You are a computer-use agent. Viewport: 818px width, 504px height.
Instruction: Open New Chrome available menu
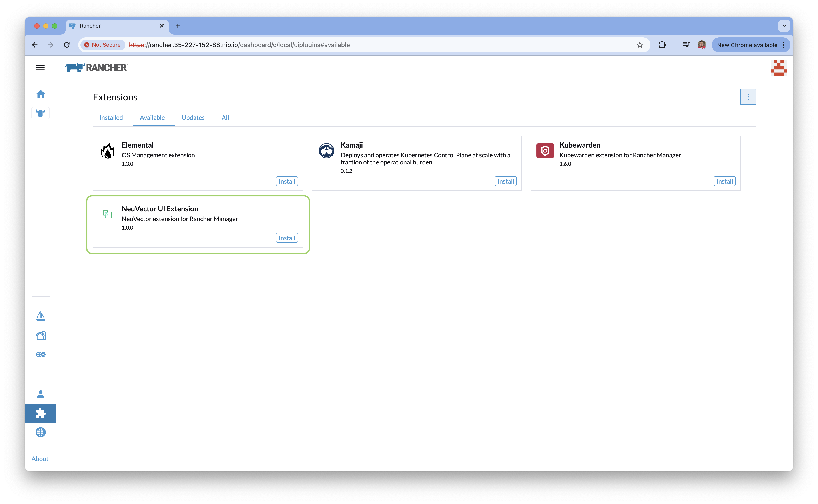(x=750, y=45)
